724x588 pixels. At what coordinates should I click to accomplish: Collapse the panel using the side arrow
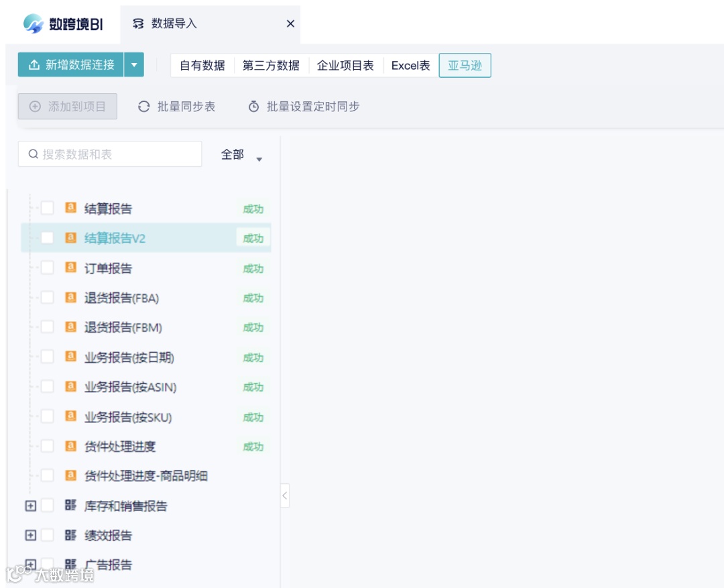[284, 495]
